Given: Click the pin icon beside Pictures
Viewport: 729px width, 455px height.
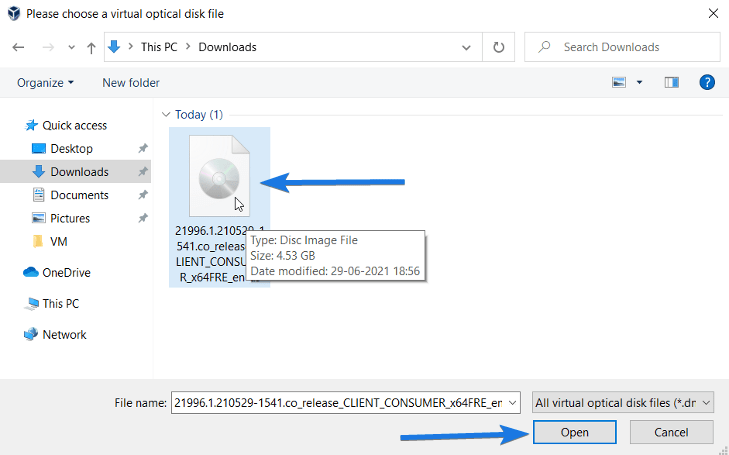Looking at the screenshot, I should click(x=143, y=218).
